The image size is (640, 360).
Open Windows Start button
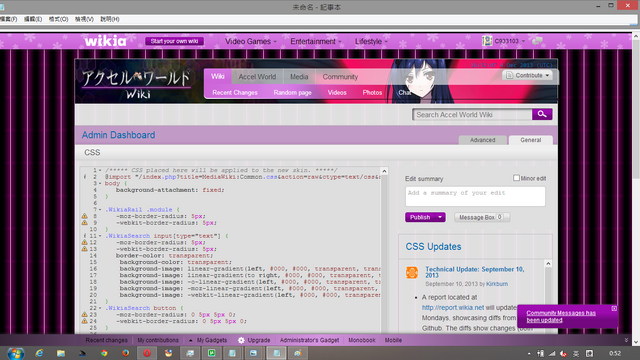(x=16, y=353)
